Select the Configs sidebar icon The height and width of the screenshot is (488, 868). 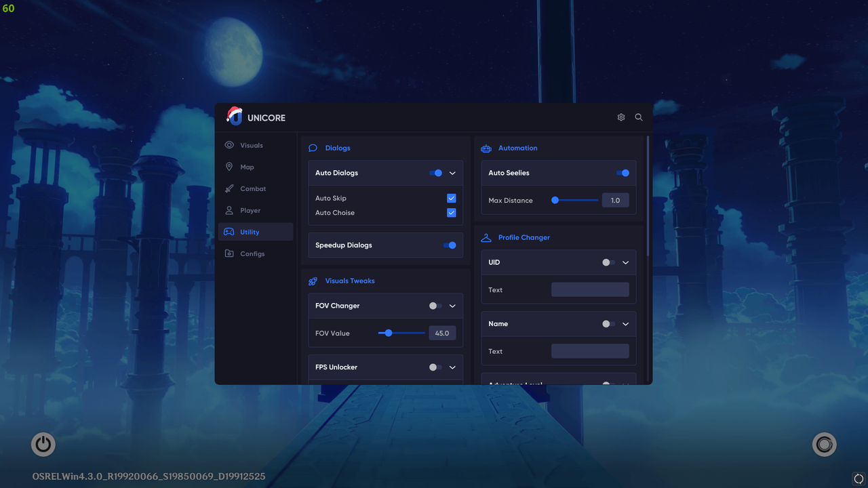(231, 253)
